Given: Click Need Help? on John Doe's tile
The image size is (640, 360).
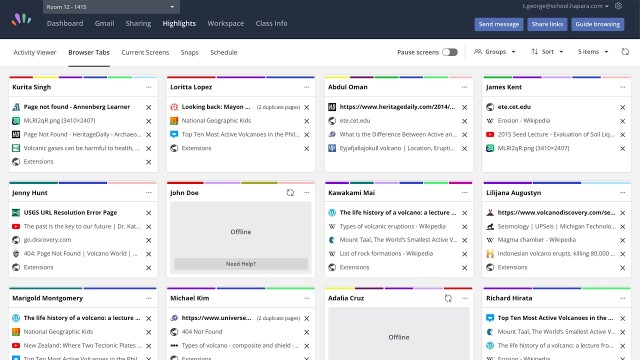Looking at the screenshot, I should [x=241, y=264].
